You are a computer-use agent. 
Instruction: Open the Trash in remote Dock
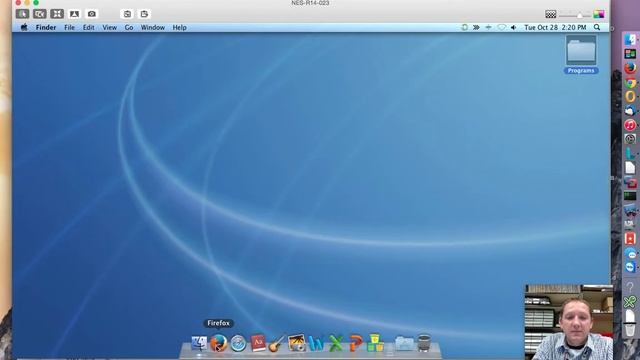coord(424,343)
